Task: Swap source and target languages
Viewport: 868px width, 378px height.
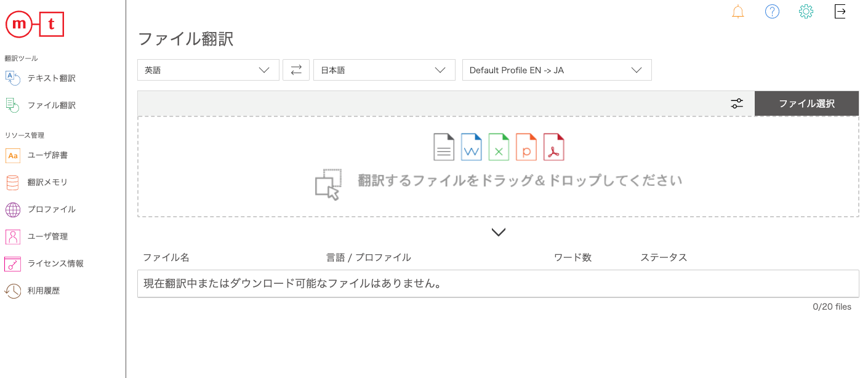Action: [296, 70]
